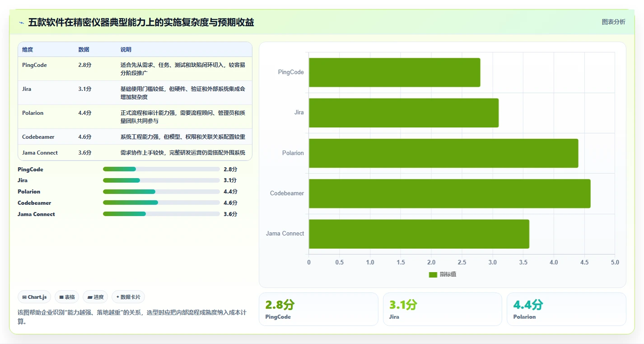
Task: Select the 表格 tag chip
Action: [67, 297]
